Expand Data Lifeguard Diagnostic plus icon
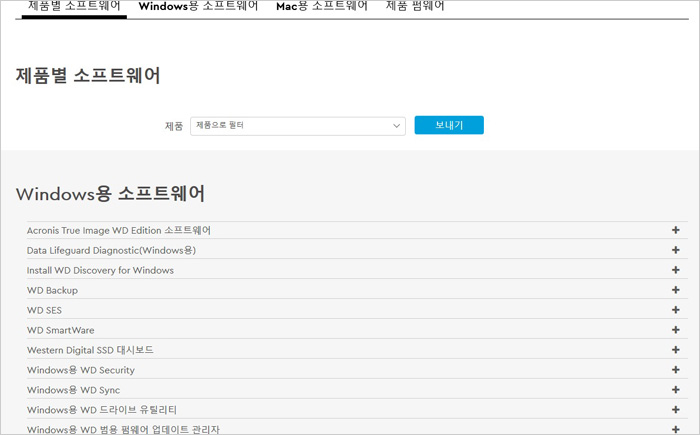 [x=675, y=250]
